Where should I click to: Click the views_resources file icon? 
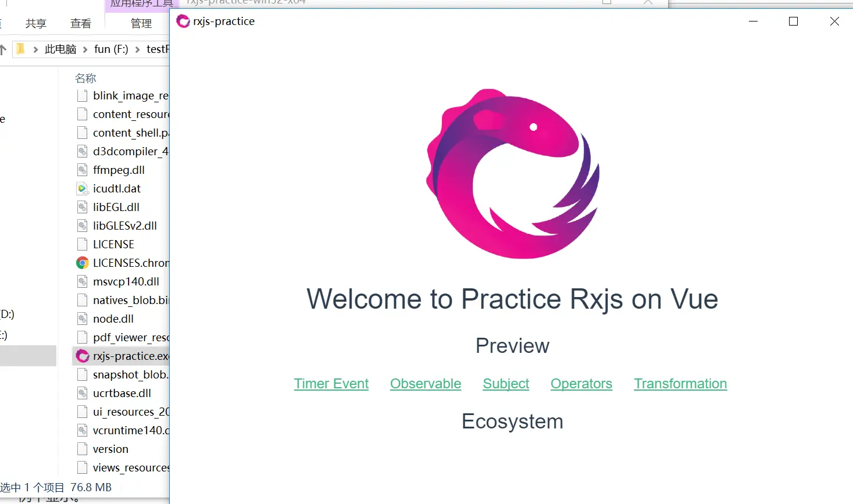(83, 467)
